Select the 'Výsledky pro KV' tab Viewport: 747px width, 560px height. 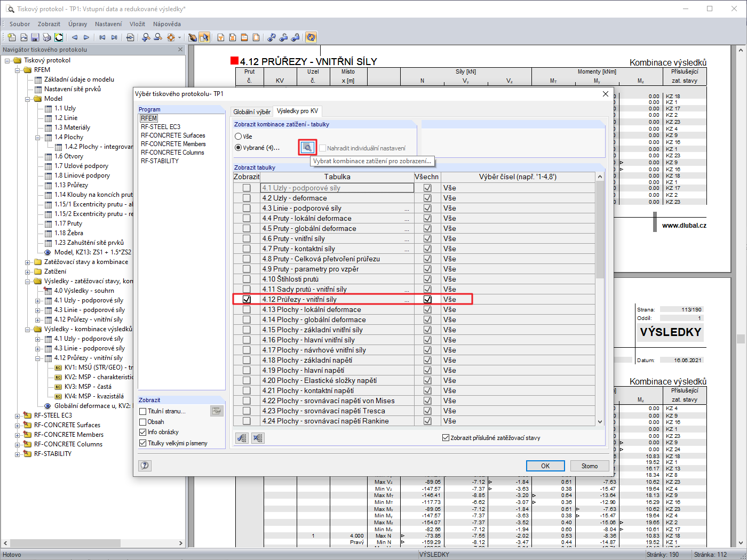(x=298, y=111)
